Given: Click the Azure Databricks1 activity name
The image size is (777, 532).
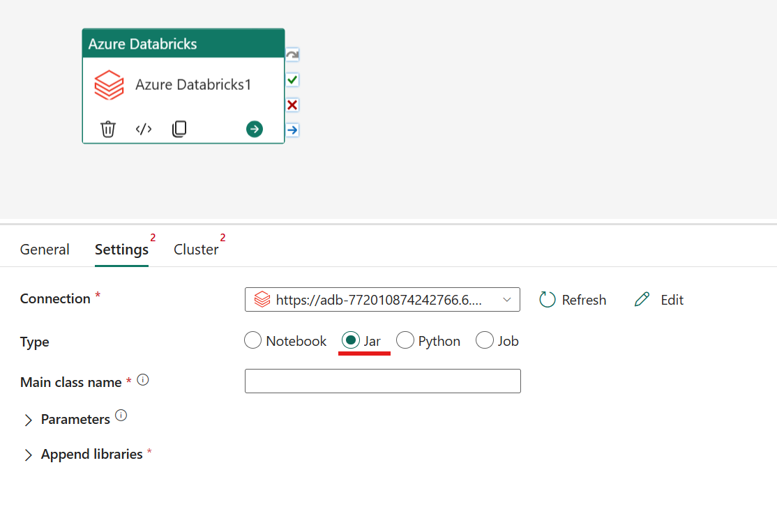Looking at the screenshot, I should [193, 84].
